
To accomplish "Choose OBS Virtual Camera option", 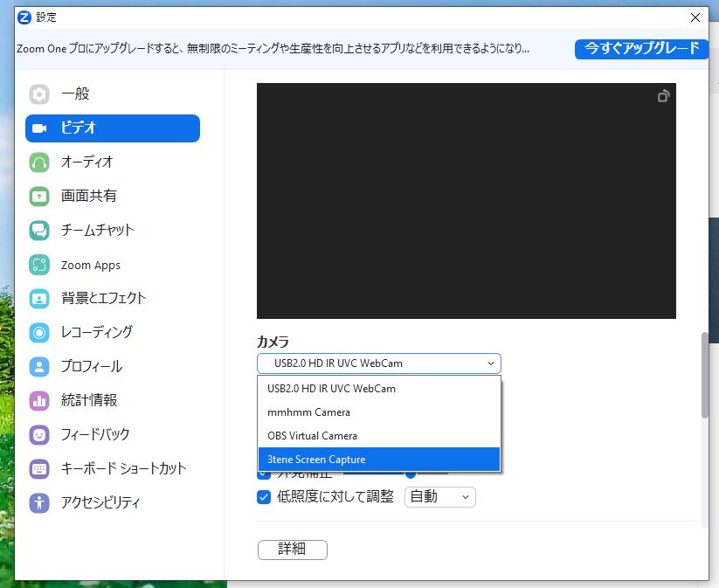I will 379,436.
